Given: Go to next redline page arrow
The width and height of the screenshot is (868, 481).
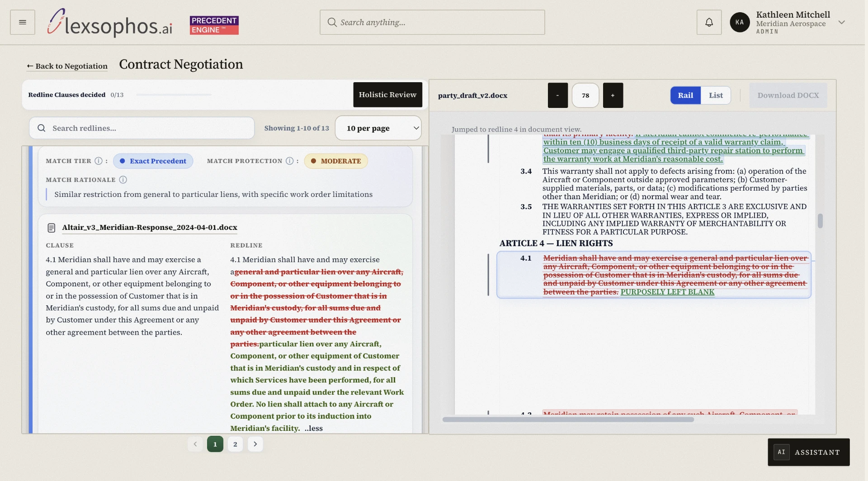Looking at the screenshot, I should pos(255,444).
